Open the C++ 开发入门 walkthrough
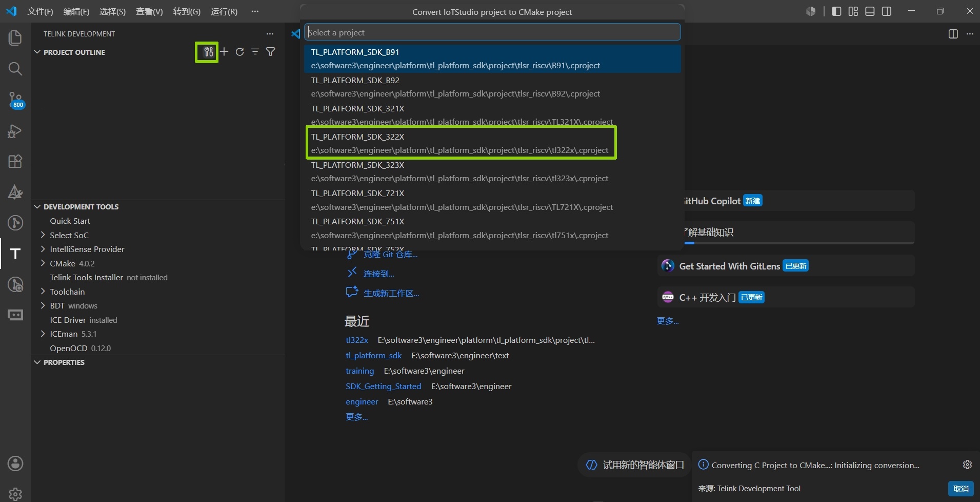 tap(786, 297)
